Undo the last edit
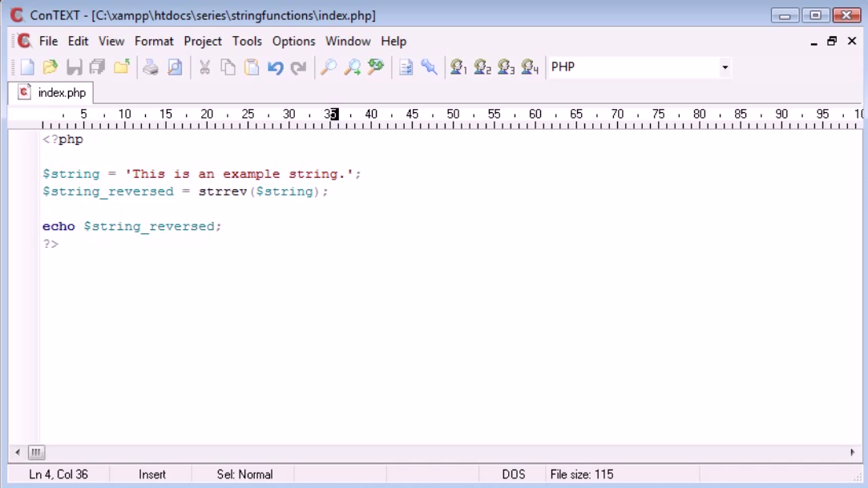868x488 pixels. (x=277, y=67)
